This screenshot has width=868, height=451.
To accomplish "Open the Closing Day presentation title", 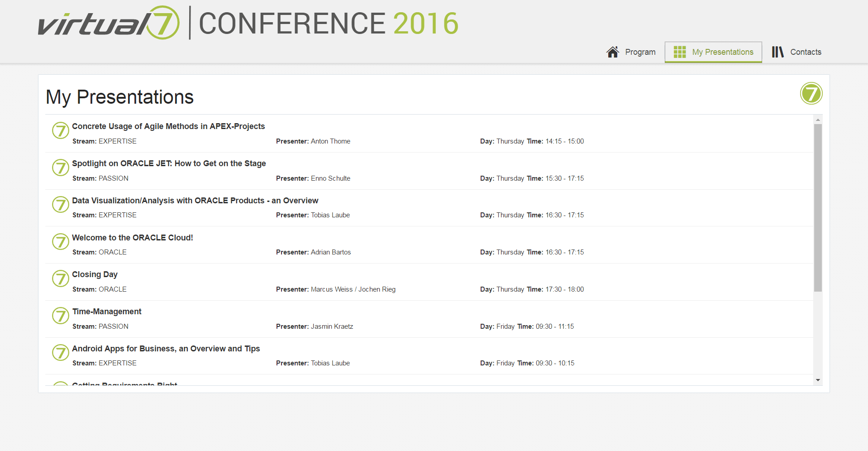I will point(95,274).
